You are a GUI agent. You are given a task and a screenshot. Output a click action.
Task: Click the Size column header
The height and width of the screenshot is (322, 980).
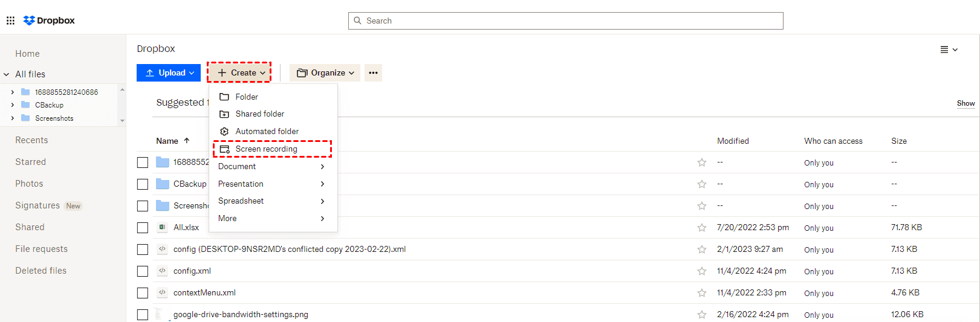(x=898, y=141)
